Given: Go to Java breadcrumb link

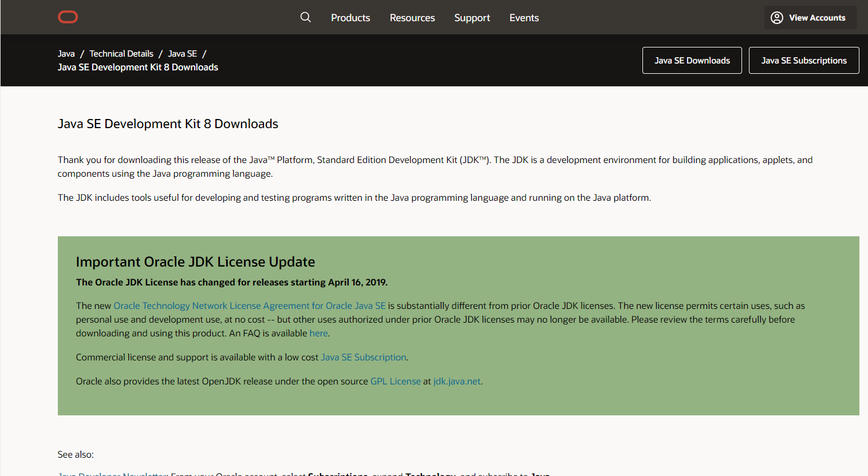Looking at the screenshot, I should pos(66,54).
